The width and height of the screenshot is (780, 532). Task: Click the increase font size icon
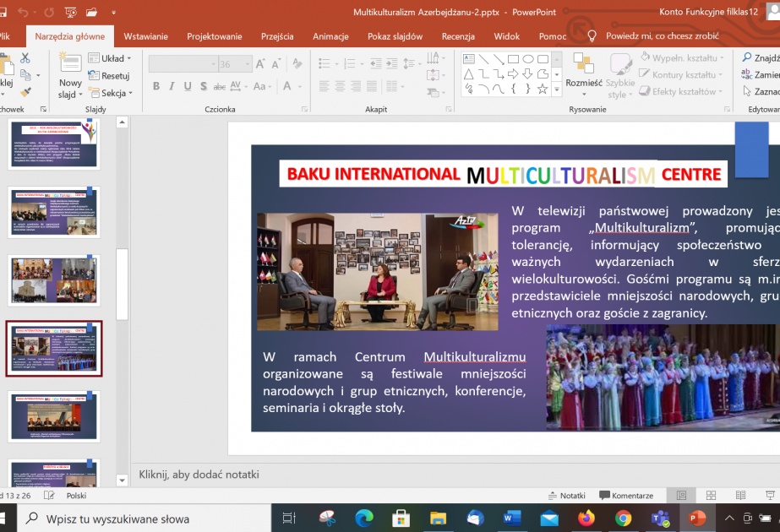coord(260,63)
